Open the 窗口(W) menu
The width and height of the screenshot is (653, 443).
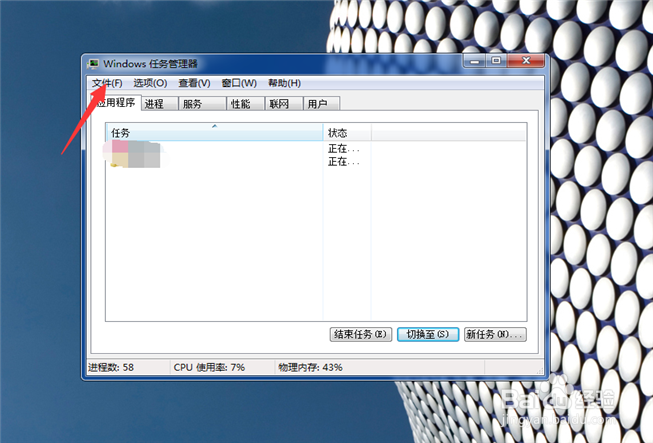(x=239, y=83)
